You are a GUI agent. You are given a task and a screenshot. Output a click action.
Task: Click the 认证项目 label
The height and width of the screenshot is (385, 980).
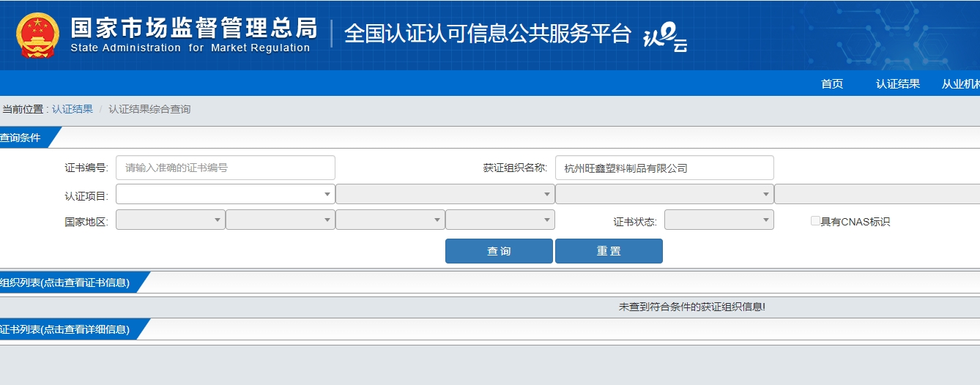(86, 195)
